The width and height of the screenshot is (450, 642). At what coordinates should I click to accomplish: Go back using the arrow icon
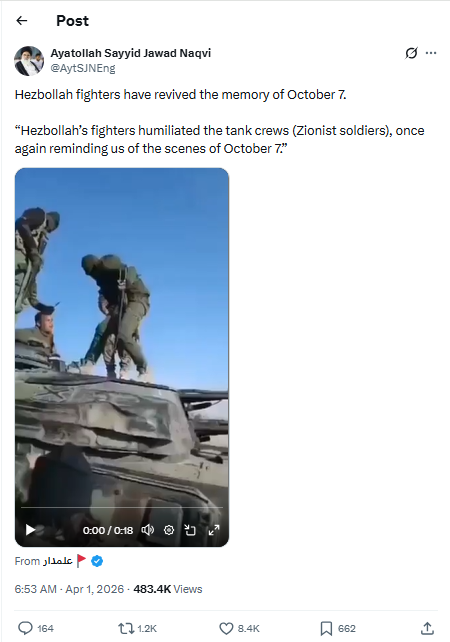pyautogui.click(x=22, y=20)
